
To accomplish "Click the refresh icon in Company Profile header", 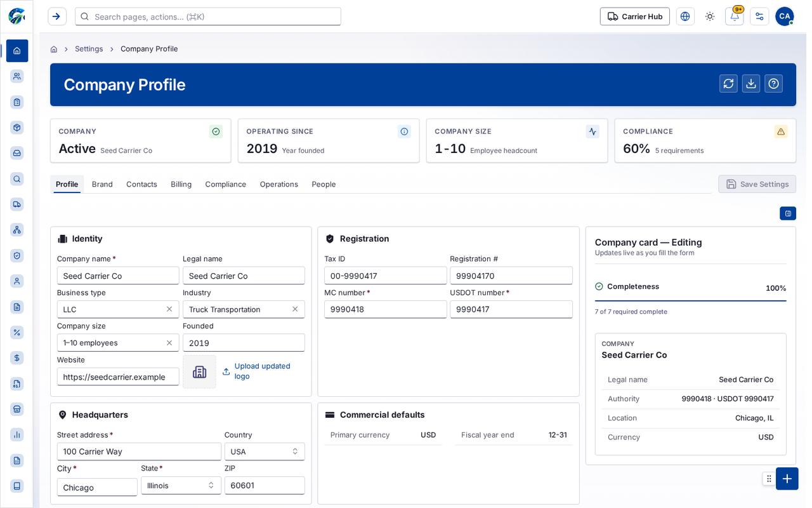I will [728, 84].
